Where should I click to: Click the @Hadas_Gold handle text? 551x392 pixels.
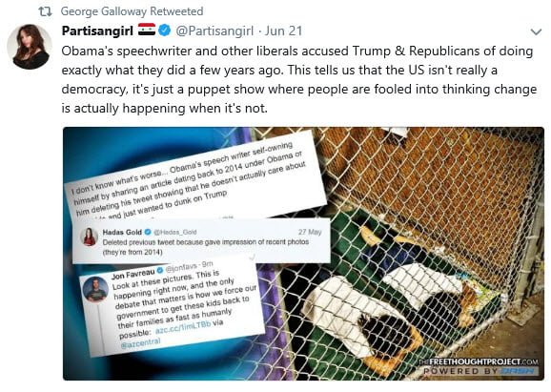click(175, 232)
